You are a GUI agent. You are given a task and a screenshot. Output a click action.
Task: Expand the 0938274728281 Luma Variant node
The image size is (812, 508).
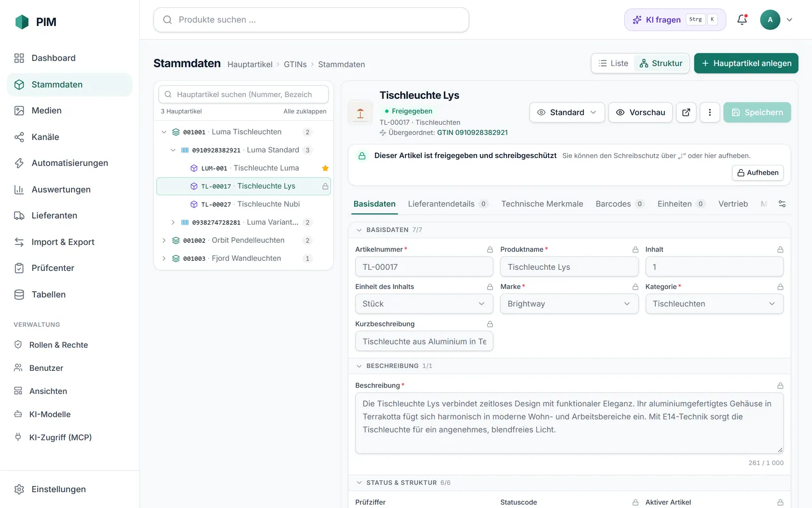tap(173, 222)
